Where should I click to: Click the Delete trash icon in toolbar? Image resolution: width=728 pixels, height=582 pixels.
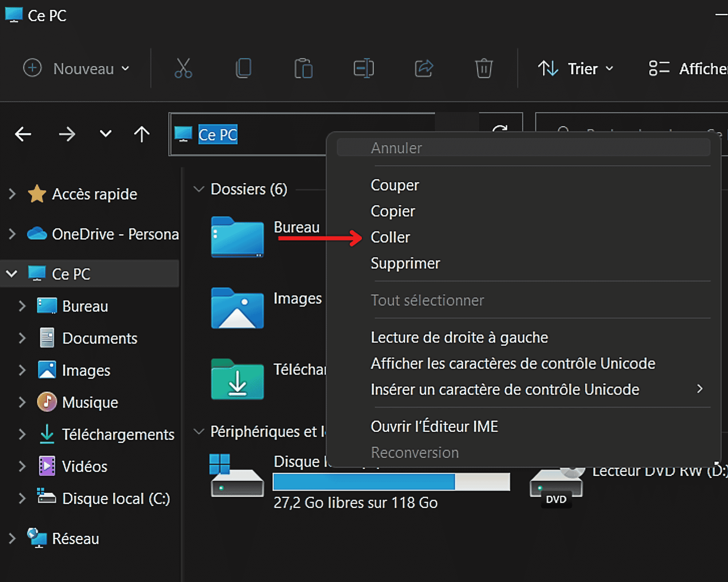pyautogui.click(x=484, y=68)
